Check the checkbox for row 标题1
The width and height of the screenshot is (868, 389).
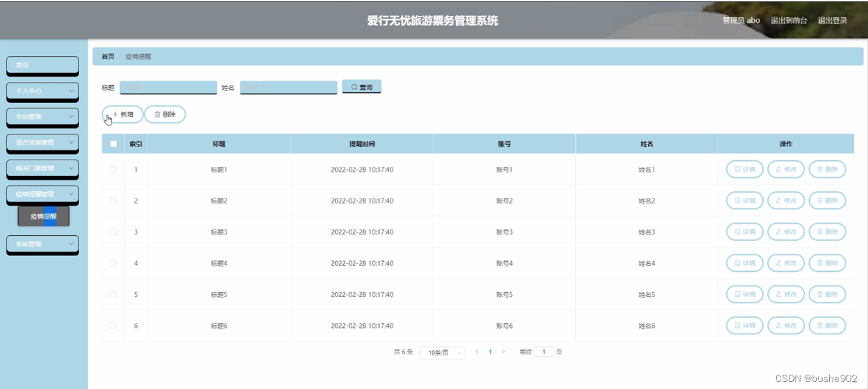113,170
